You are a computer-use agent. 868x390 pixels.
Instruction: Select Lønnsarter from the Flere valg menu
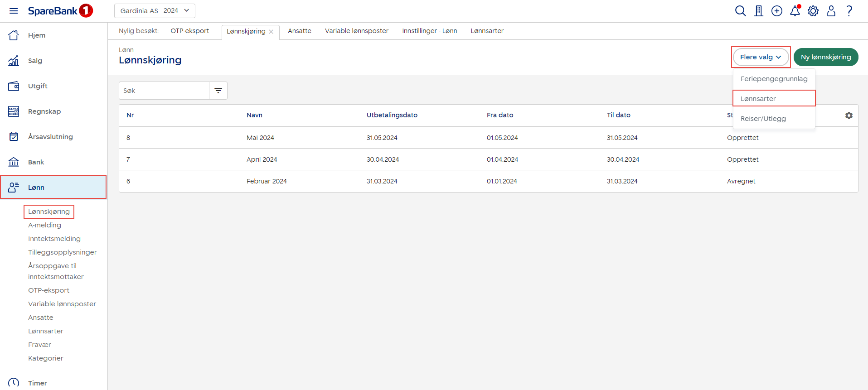(x=758, y=99)
